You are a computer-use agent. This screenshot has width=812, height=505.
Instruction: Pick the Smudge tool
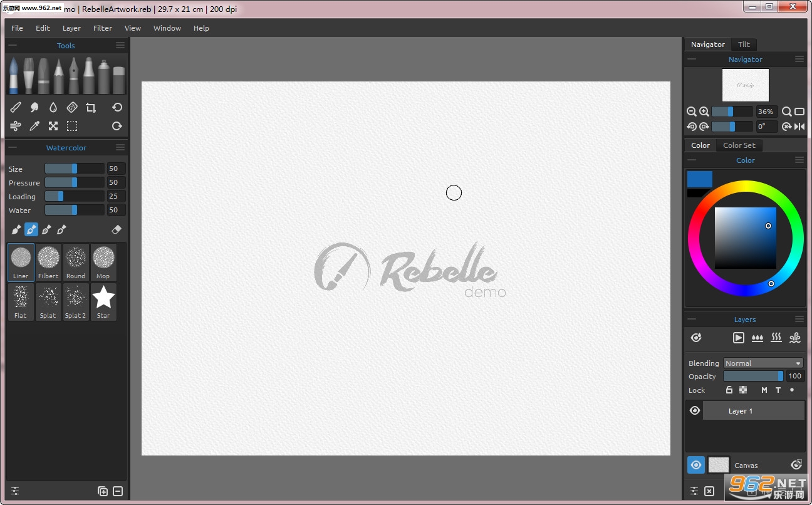click(x=34, y=108)
